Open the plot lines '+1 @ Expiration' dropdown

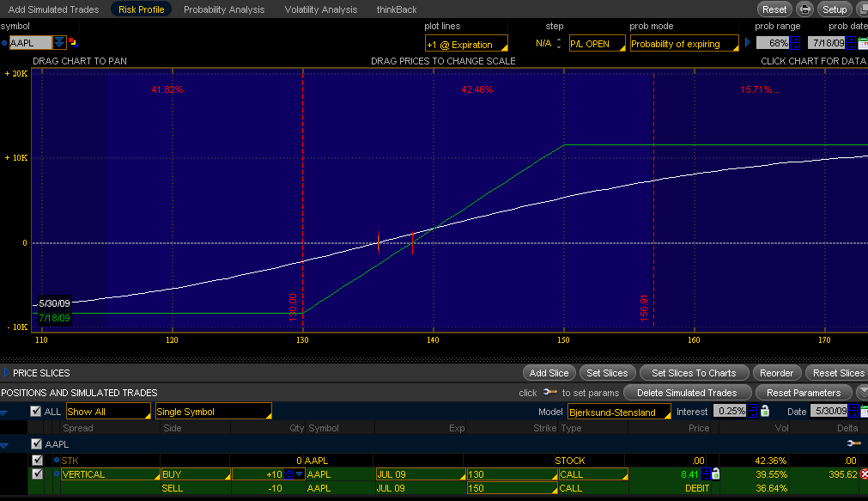[466, 44]
